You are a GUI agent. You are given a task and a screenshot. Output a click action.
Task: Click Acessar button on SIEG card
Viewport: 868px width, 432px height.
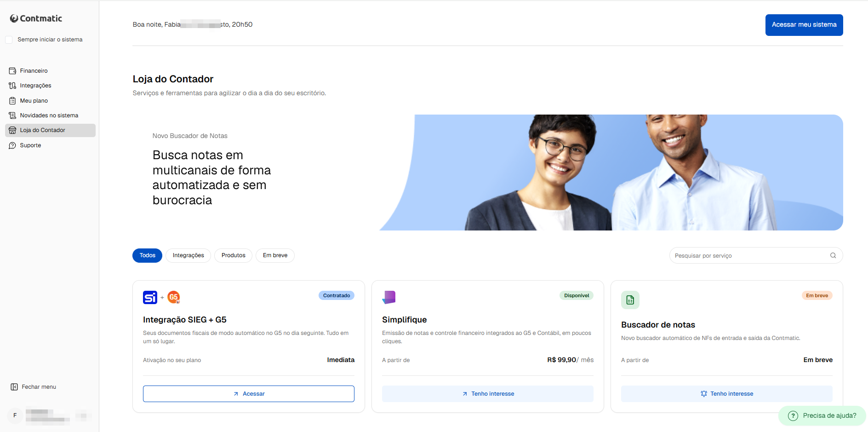(x=249, y=394)
